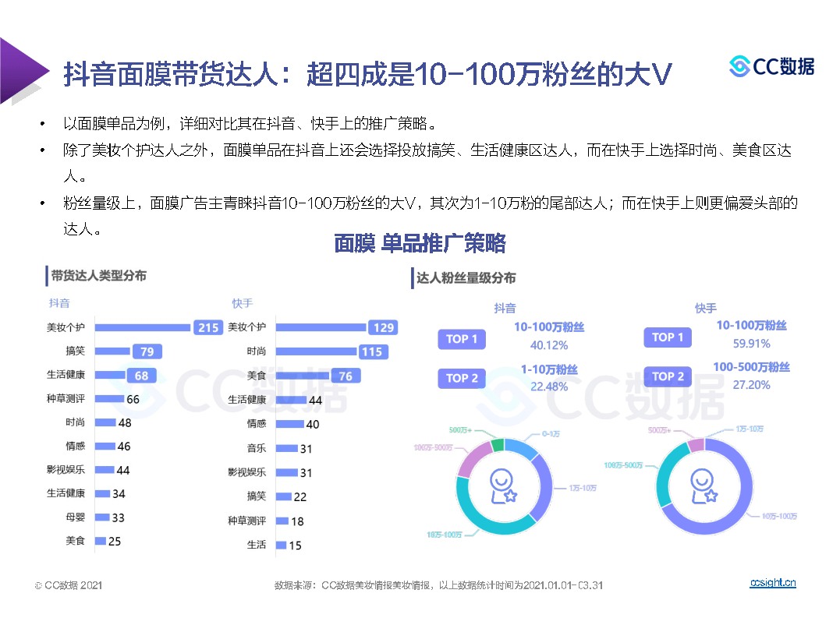Select the pink 100万-500万 segment of 抖音 donut

tap(473, 458)
